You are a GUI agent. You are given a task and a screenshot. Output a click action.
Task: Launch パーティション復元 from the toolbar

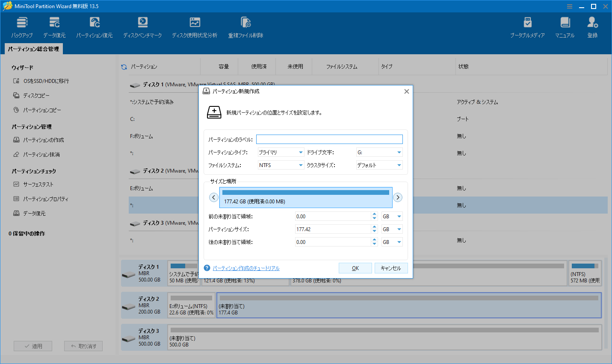coord(94,26)
